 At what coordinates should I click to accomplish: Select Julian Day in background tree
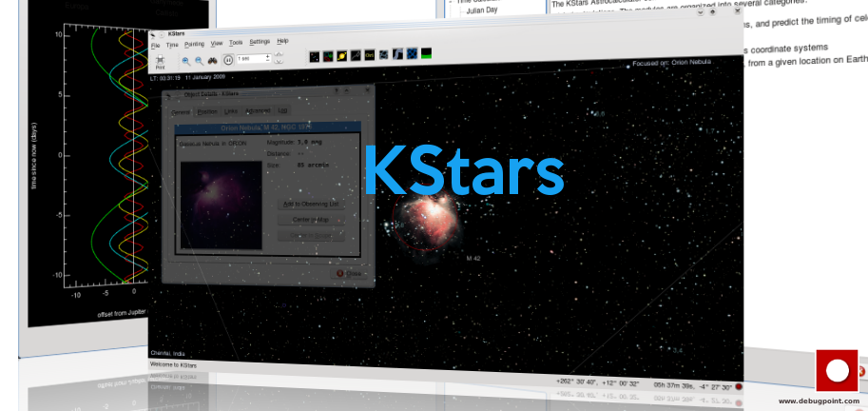(x=482, y=10)
